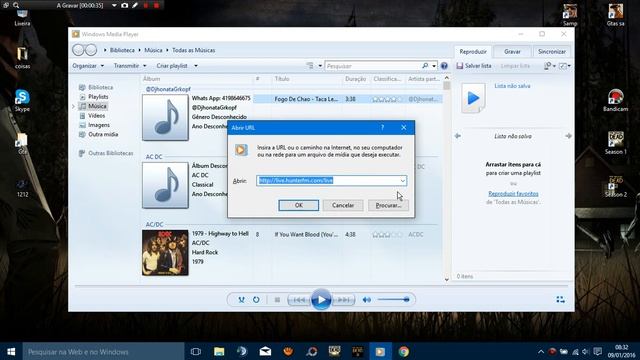The height and width of the screenshot is (360, 640).
Task: Switch to the Sincronizar tab
Action: point(551,52)
